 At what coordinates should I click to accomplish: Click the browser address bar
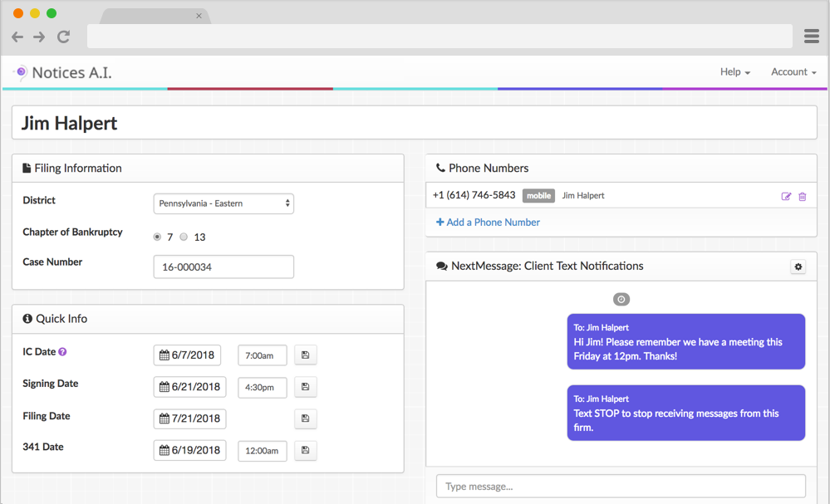tap(440, 36)
